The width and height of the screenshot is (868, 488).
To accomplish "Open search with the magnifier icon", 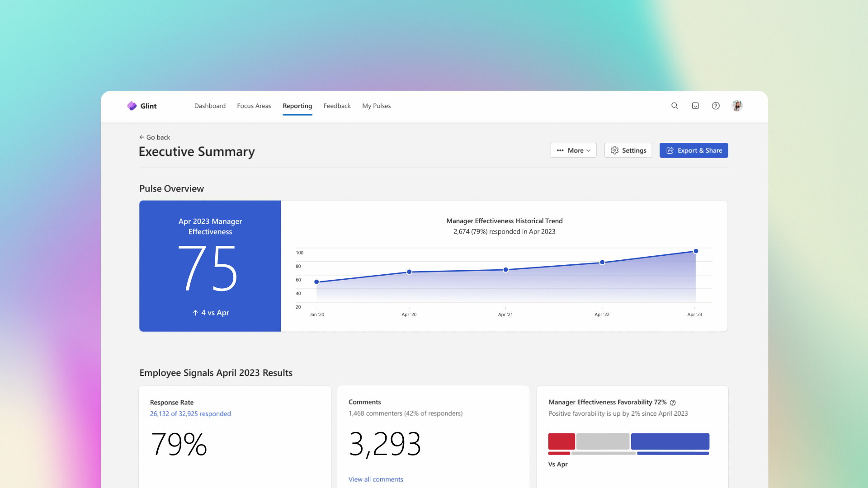I will click(675, 106).
